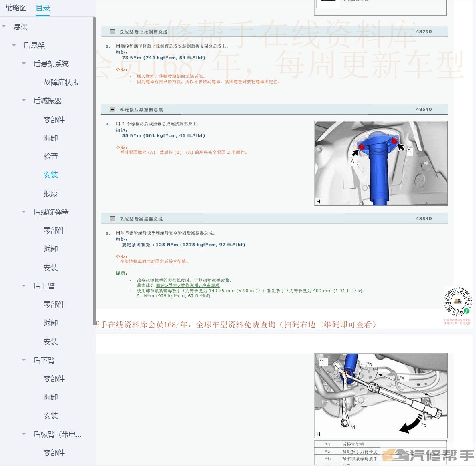The image size is (476, 466).
Task: Select the 后悬架系统 tree label
Action: [51, 64]
